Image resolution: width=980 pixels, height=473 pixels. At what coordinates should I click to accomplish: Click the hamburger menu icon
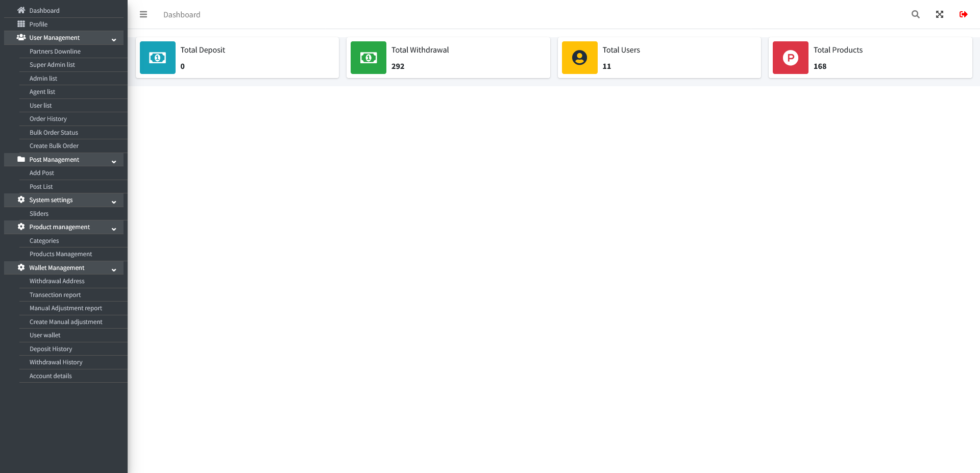143,14
